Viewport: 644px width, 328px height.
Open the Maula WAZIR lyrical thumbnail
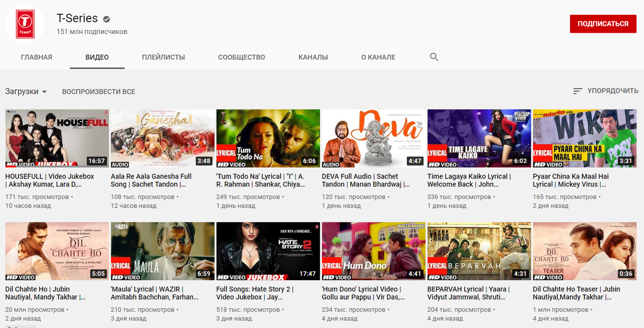click(162, 251)
